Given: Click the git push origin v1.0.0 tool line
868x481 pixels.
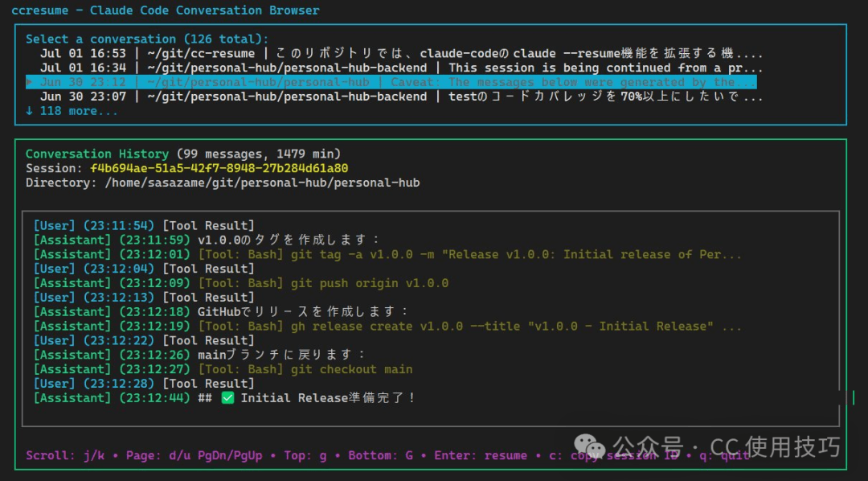Looking at the screenshot, I should point(323,283).
